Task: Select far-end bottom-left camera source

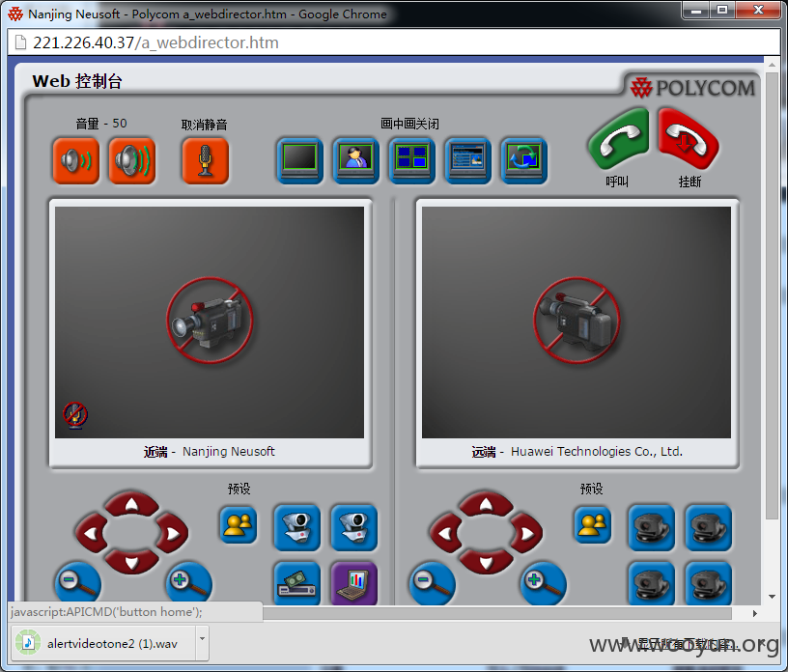Action: (x=651, y=584)
